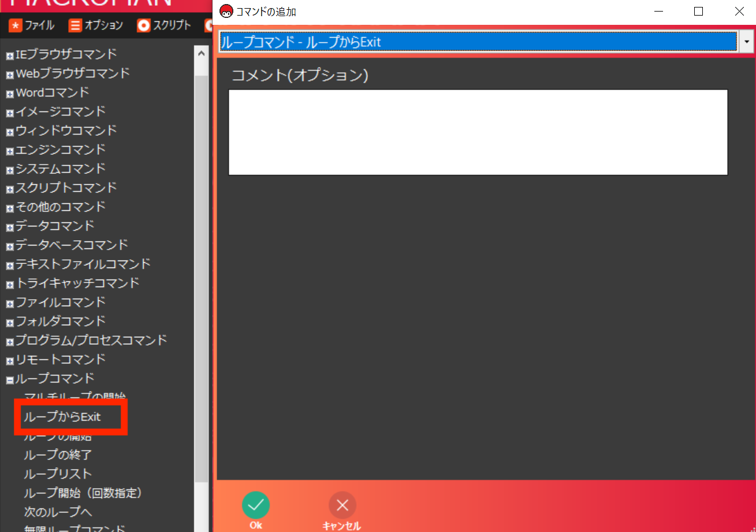Expand the イメージコマンド tree node

tap(9, 113)
